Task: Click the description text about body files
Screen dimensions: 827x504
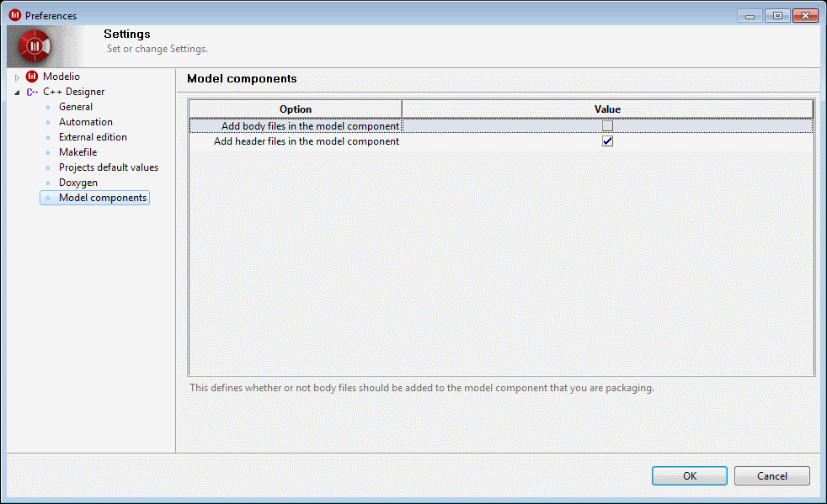Action: [421, 388]
